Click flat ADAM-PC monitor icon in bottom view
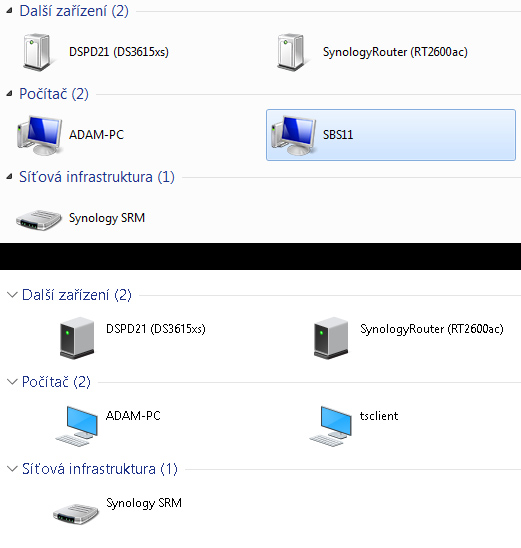 tap(77, 425)
